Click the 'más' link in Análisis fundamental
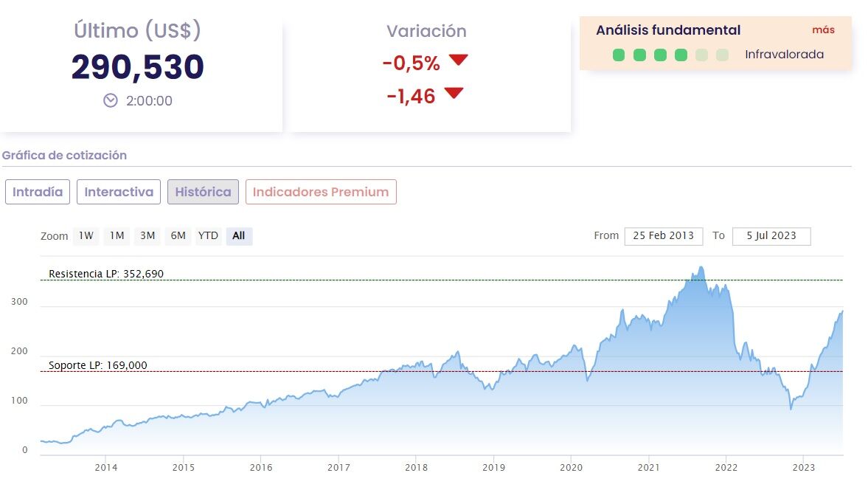Image resolution: width=868 pixels, height=487 pixels. pos(823,30)
